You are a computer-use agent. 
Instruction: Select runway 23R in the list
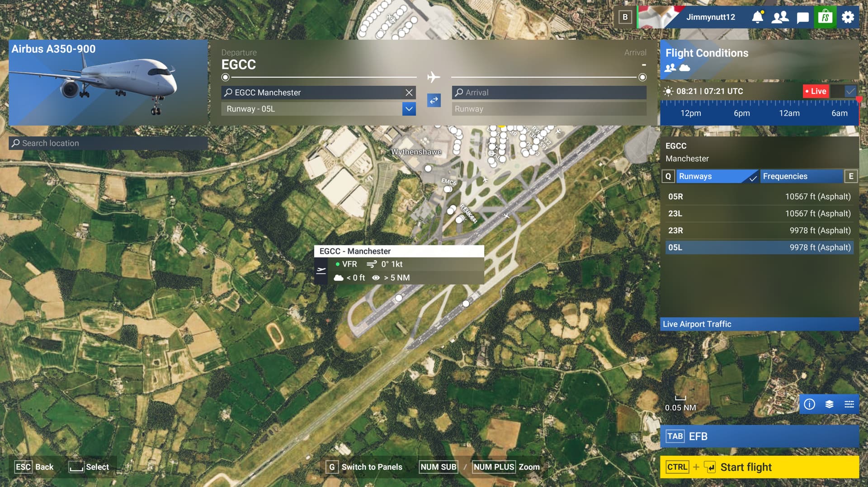759,230
